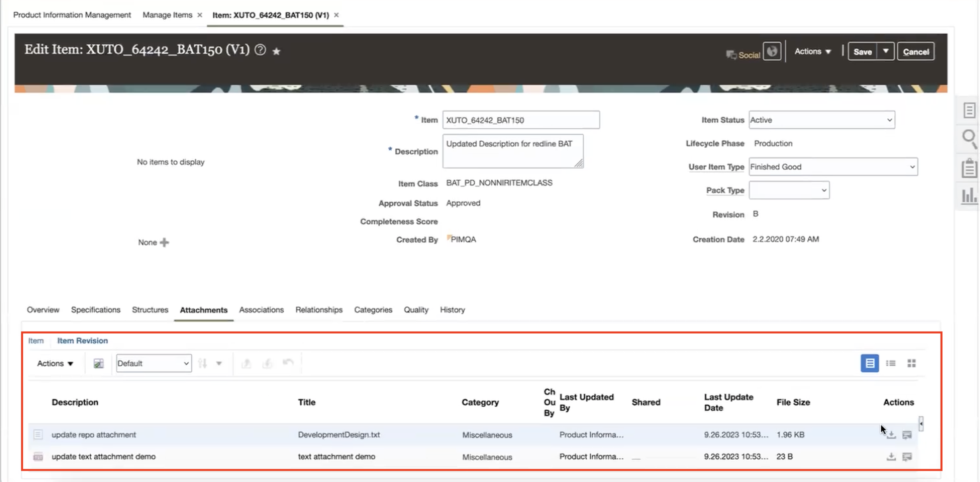Open the History tab
The height and width of the screenshot is (482, 980).
click(452, 310)
